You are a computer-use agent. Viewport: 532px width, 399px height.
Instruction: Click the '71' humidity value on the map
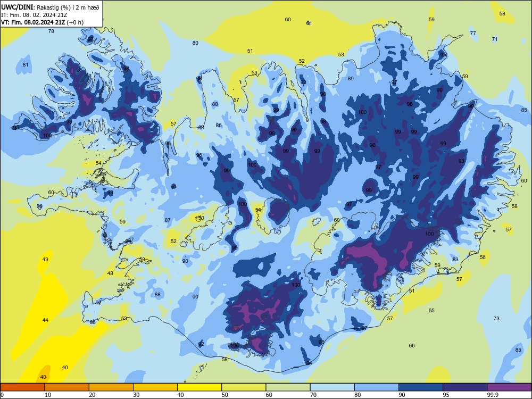495,39
